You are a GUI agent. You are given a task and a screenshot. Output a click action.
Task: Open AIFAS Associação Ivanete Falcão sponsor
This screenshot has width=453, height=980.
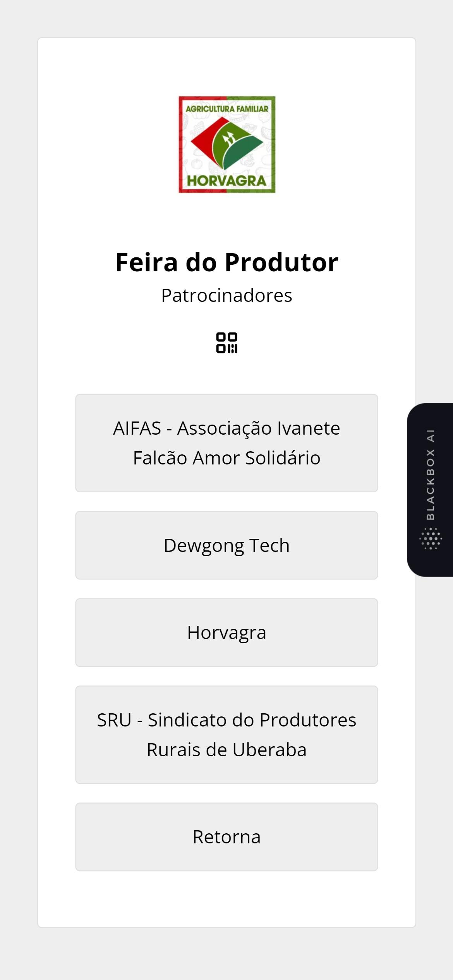tap(226, 443)
